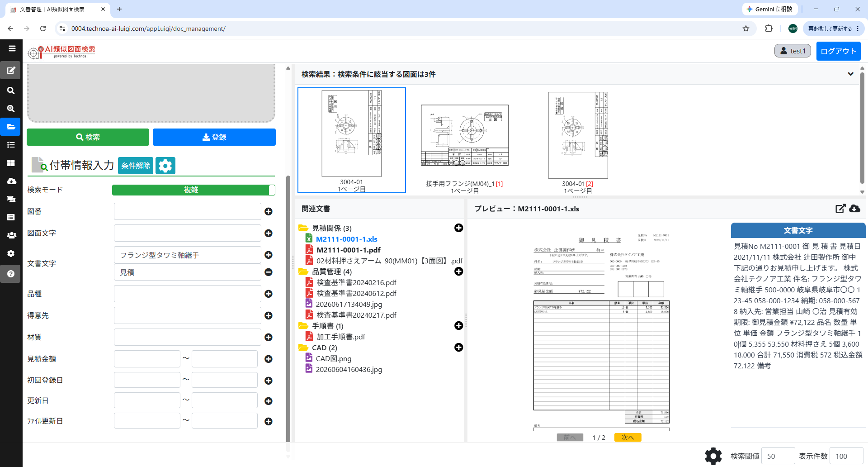Open M2111-0001-1.pdf in related documents
Viewport: 868px width, 467px height.
pyautogui.click(x=348, y=250)
